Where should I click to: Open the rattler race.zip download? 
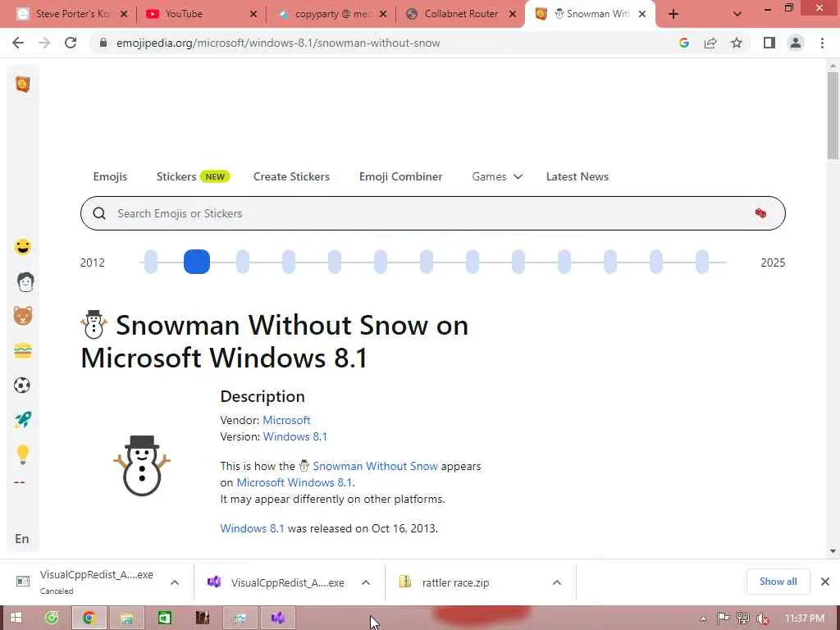point(455,582)
